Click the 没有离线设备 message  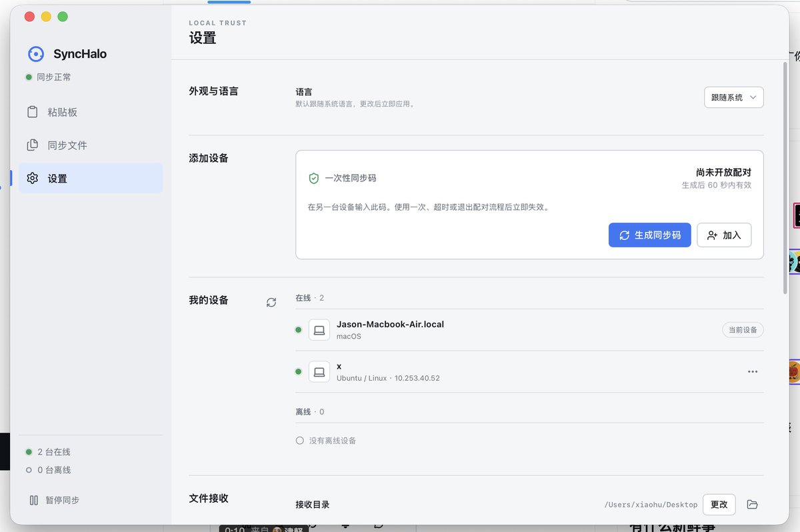point(333,441)
